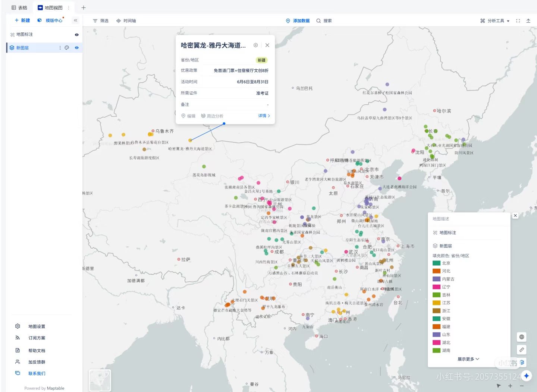Hide the 新图层 layer
This screenshot has height=392, width=537.
point(76,48)
